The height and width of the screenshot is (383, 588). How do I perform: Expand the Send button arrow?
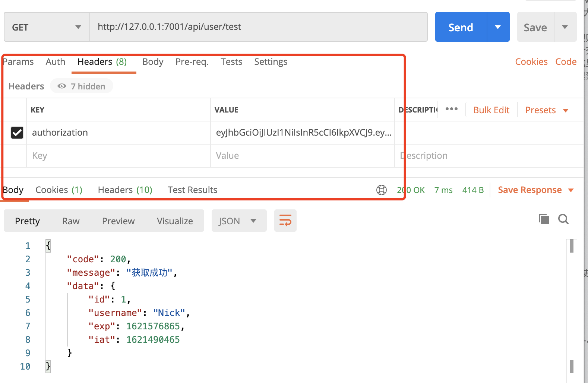coord(498,27)
